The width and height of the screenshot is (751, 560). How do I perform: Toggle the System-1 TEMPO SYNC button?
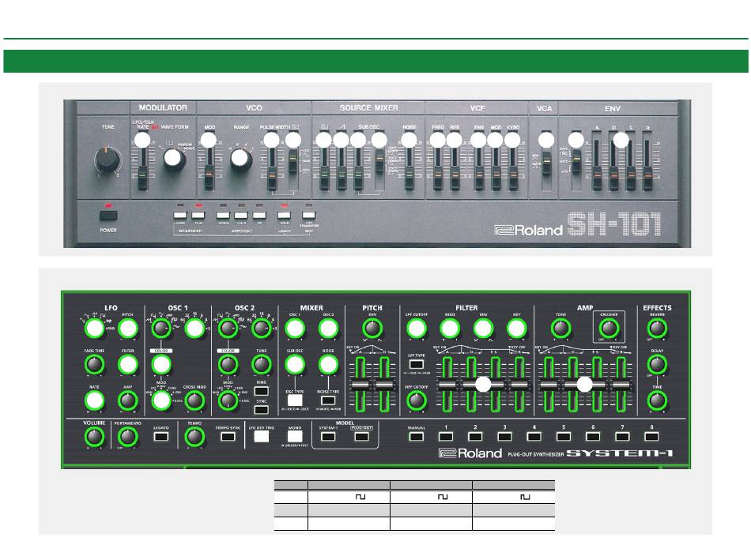(228, 437)
